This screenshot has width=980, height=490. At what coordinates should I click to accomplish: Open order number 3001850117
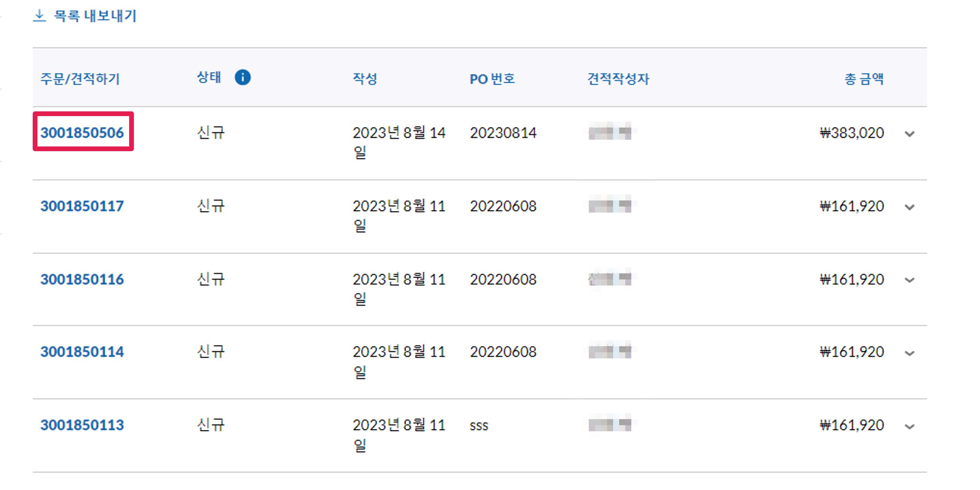(82, 206)
